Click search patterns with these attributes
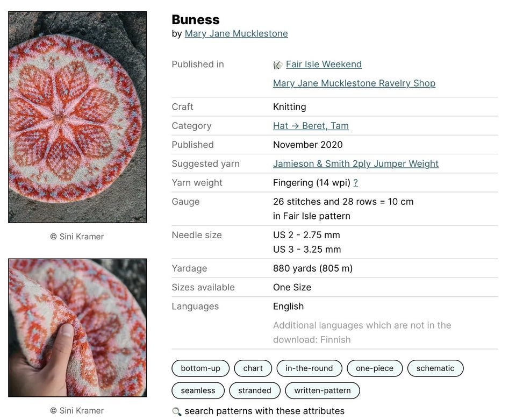This screenshot has height=420, width=516. click(264, 411)
